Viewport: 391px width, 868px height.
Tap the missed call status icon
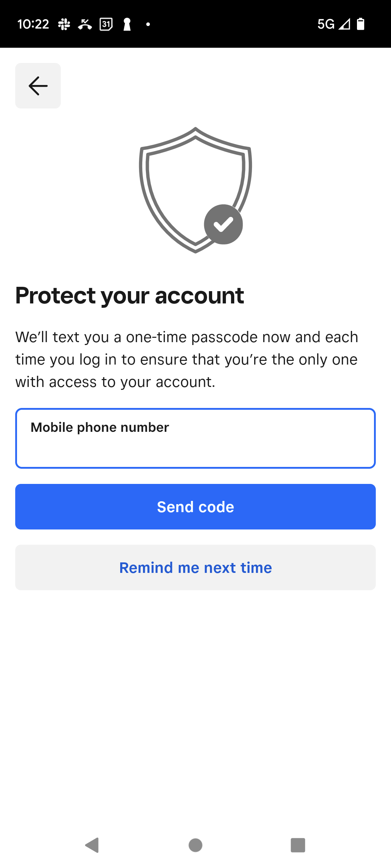coord(85,24)
